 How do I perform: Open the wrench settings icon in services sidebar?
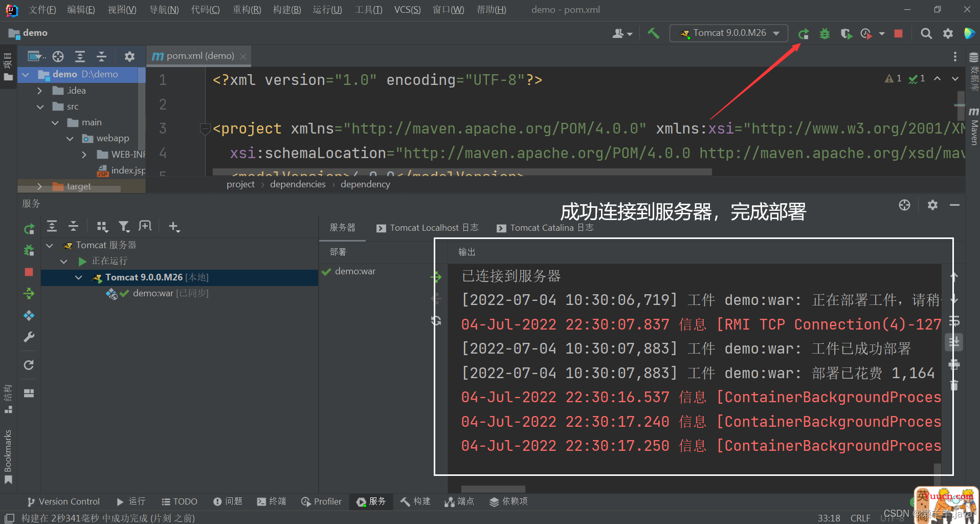coord(29,337)
